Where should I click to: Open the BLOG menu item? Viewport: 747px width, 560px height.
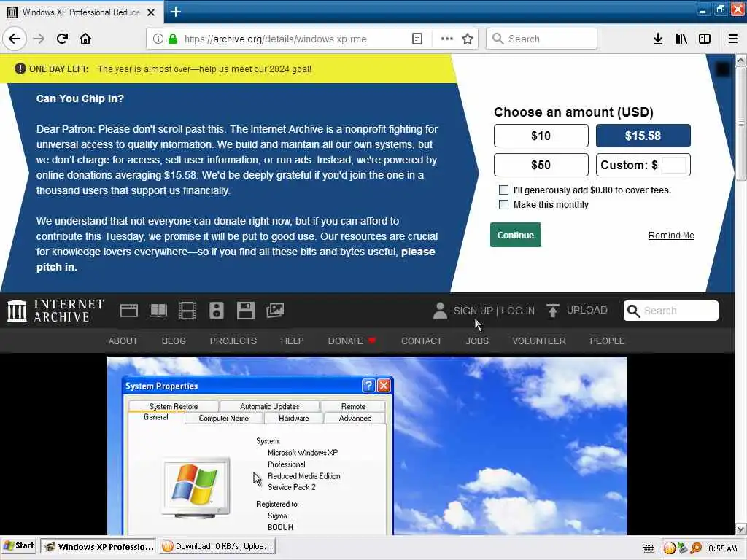pyautogui.click(x=174, y=341)
